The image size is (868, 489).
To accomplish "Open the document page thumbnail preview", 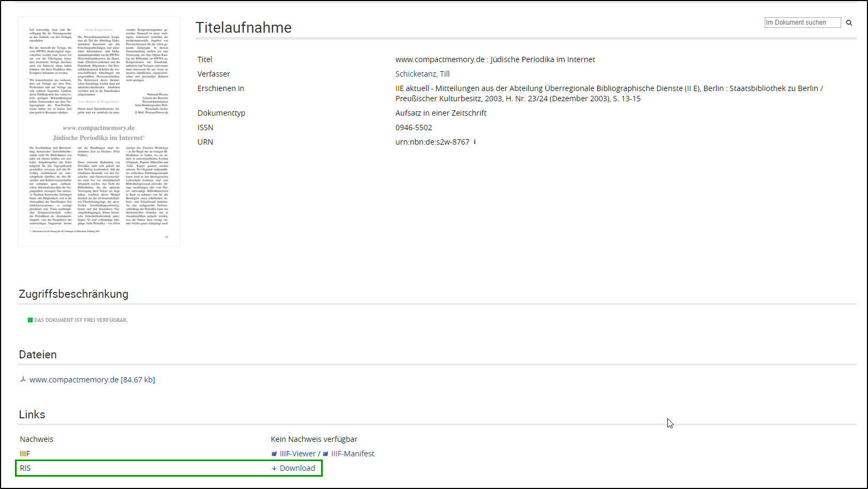I will 99,132.
